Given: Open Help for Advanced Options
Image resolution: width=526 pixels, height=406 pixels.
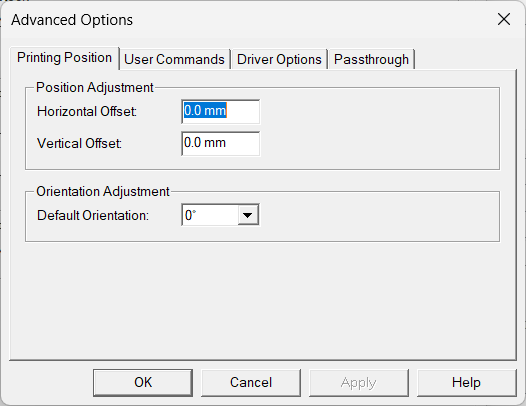Looking at the screenshot, I should click(466, 383).
